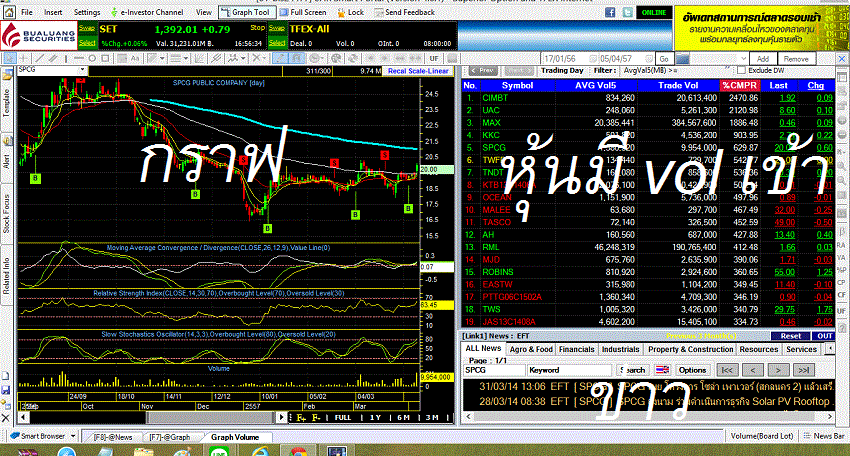Click the refresh chart icon

(x=353, y=58)
